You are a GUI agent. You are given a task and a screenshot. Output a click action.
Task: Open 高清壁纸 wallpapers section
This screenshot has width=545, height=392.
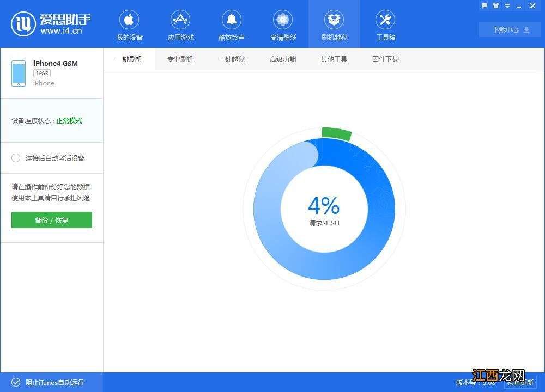click(283, 26)
